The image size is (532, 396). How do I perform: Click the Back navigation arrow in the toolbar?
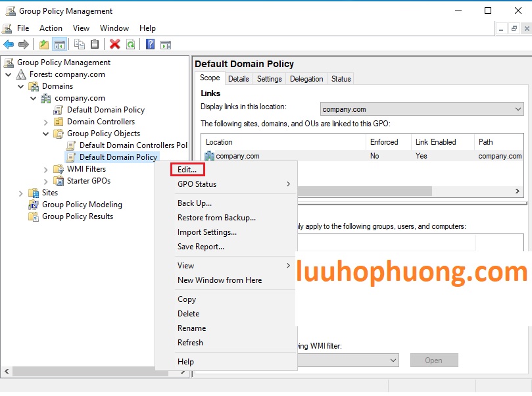tap(9, 44)
